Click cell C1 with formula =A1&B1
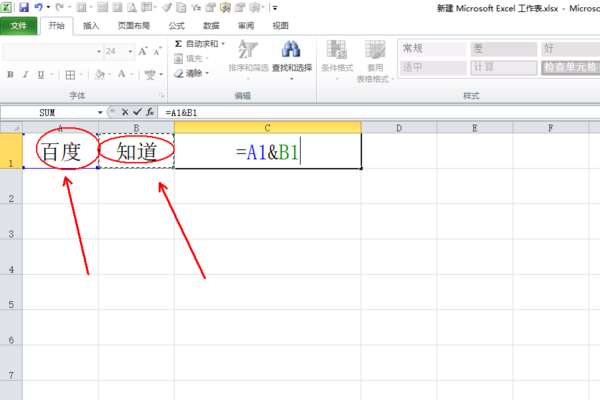This screenshot has width=600, height=400. click(267, 151)
